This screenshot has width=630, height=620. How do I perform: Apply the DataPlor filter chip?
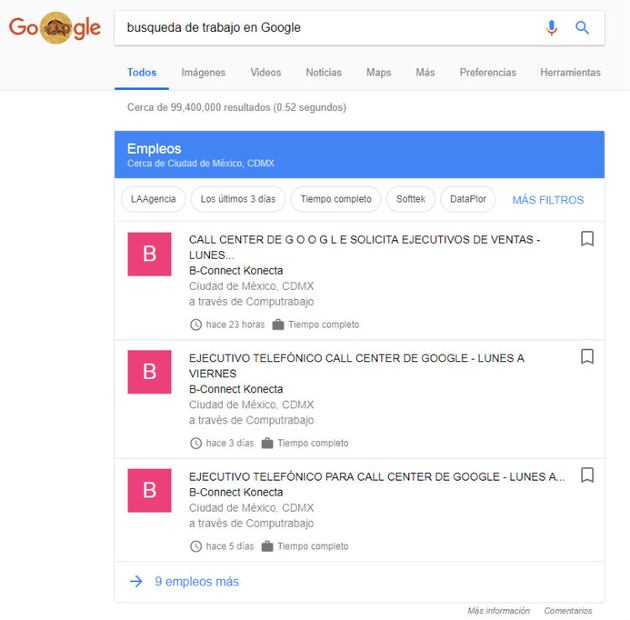click(x=468, y=199)
